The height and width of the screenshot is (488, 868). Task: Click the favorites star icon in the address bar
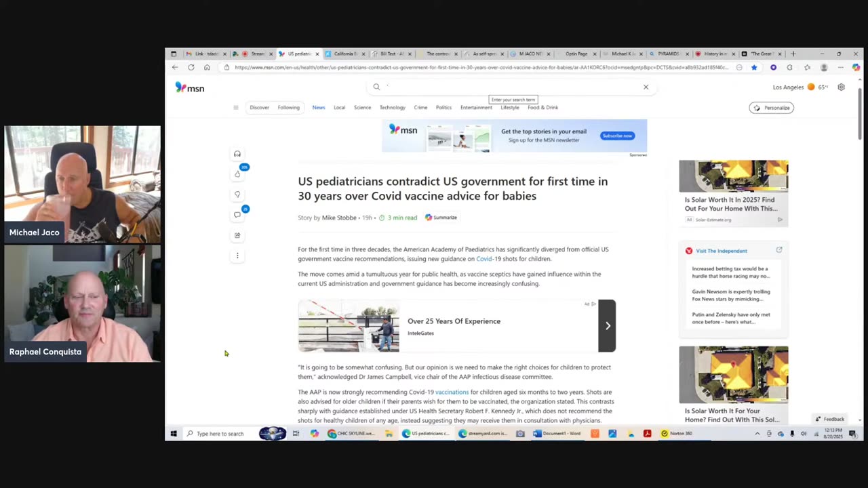tap(754, 68)
